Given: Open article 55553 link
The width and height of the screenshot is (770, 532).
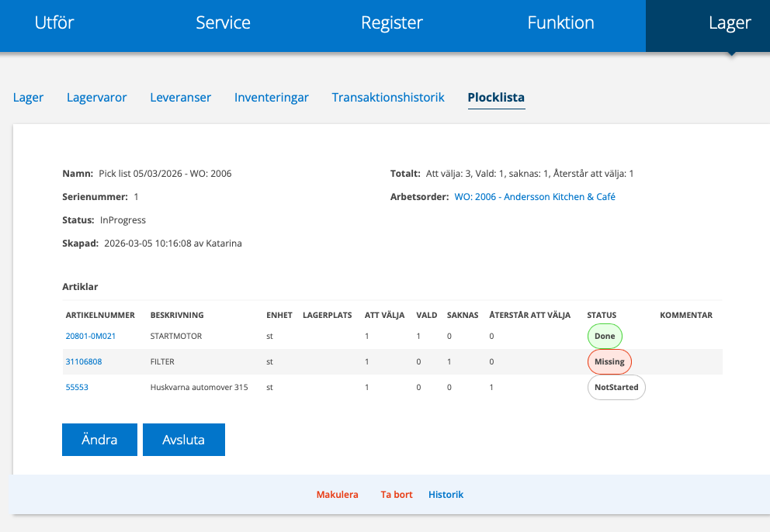Looking at the screenshot, I should tap(77, 388).
